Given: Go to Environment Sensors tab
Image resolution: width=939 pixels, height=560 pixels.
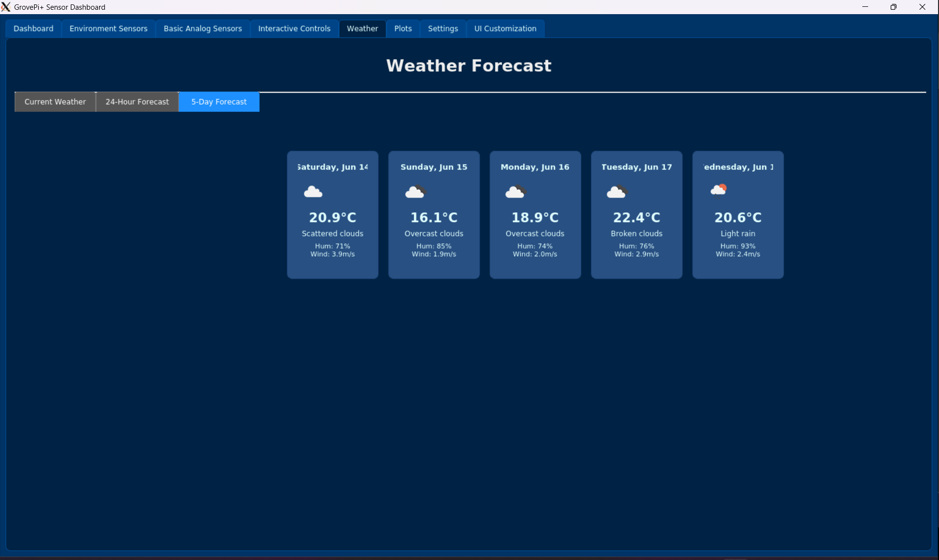Looking at the screenshot, I should click(x=108, y=28).
